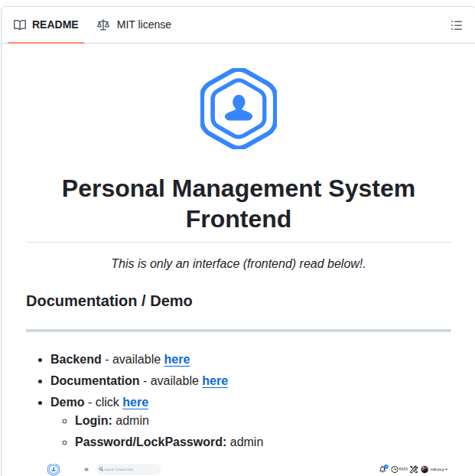
Task: Open the Demo 'here' link
Action: [135, 402]
